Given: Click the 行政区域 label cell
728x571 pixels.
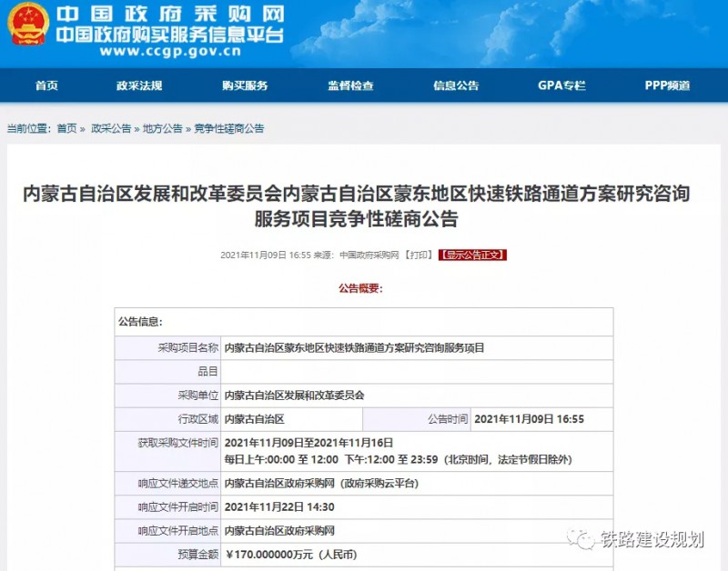Looking at the screenshot, I should 167,419.
